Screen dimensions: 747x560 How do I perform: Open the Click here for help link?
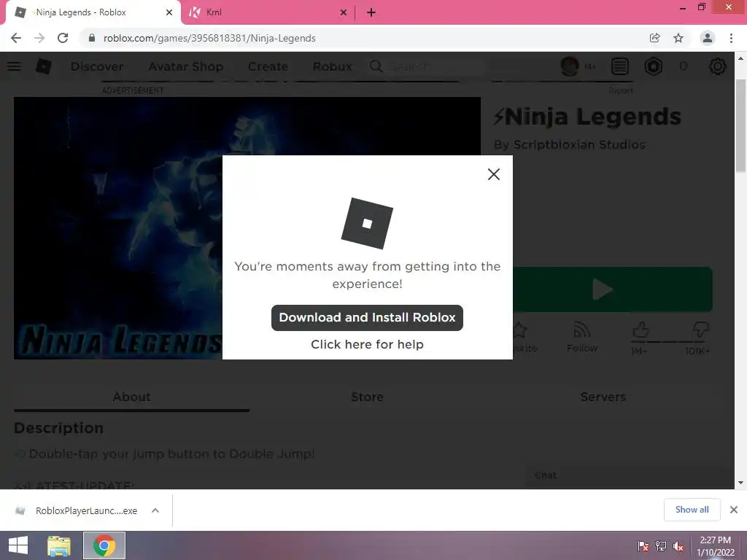point(367,344)
